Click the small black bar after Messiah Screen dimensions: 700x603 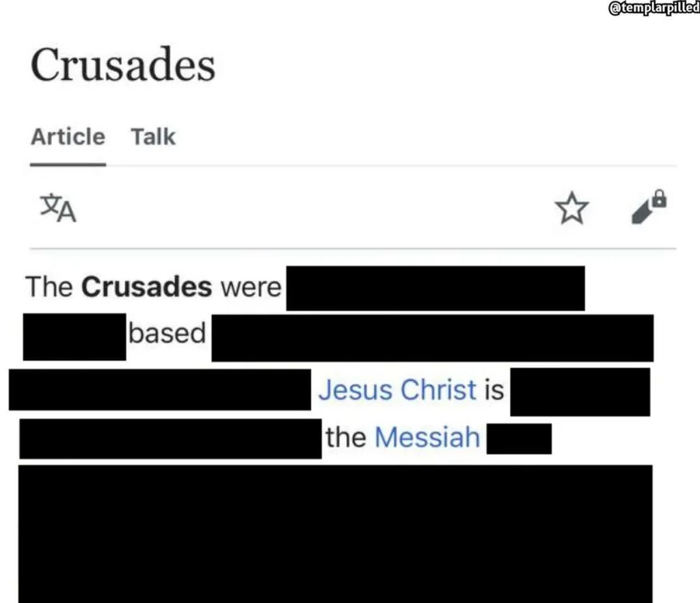(519, 438)
